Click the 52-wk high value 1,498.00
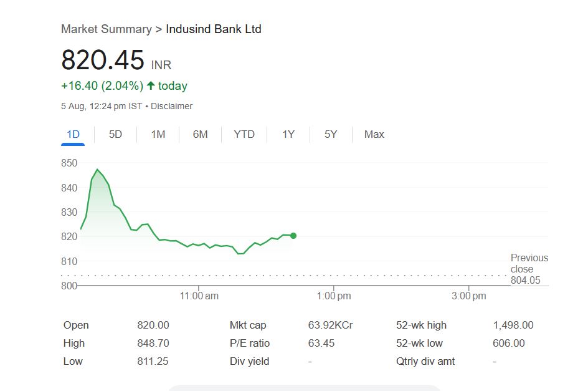 [513, 325]
